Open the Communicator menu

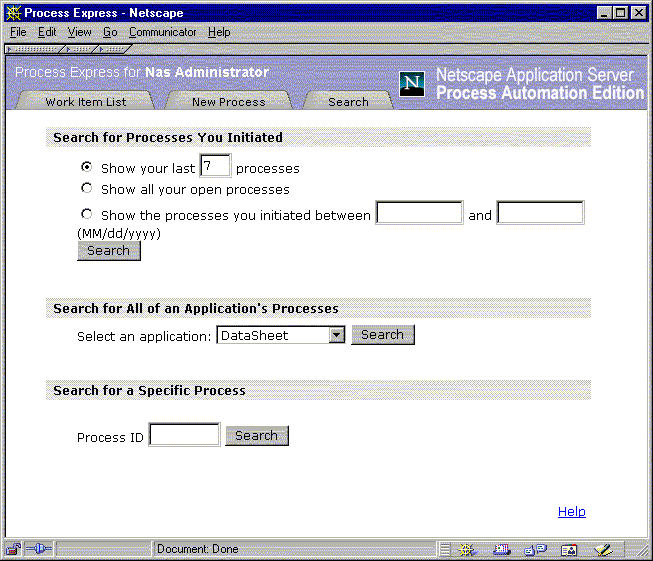(162, 32)
